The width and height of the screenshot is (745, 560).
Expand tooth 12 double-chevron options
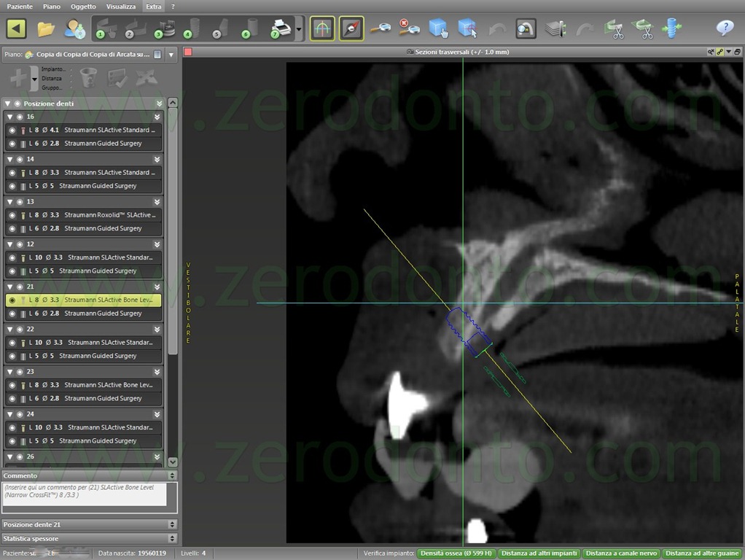pos(157,244)
